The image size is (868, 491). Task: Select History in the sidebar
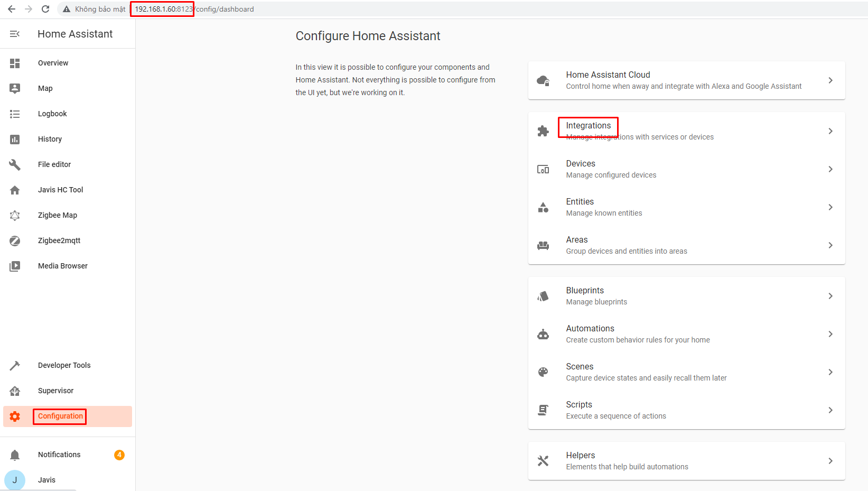[x=68, y=139]
